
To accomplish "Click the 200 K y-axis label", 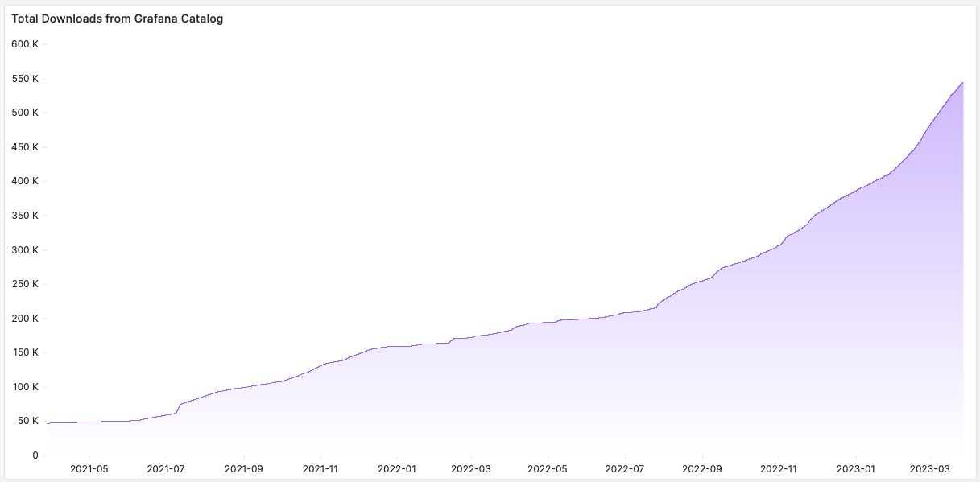I will coord(24,319).
